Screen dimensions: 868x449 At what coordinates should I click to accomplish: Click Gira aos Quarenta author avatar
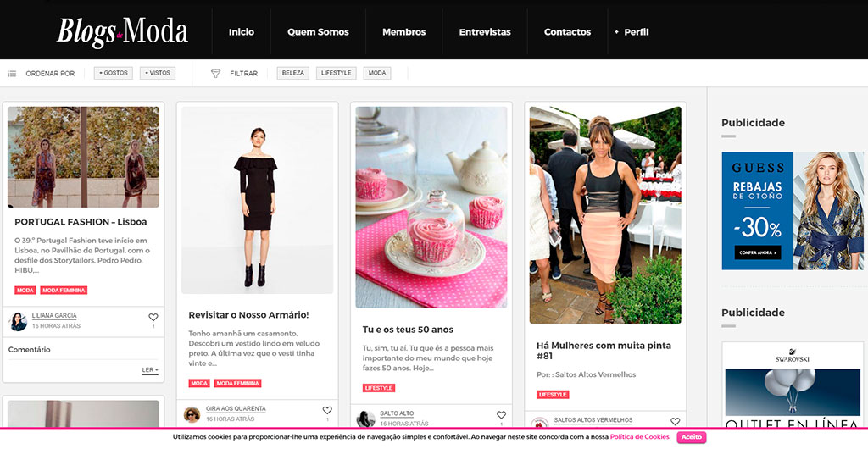192,414
